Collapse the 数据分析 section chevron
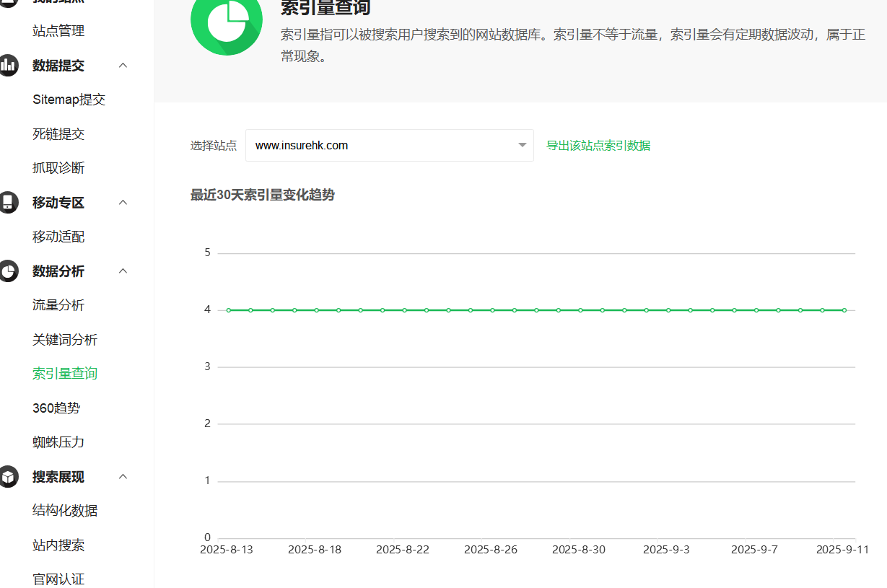The height and width of the screenshot is (588, 887). tap(123, 271)
